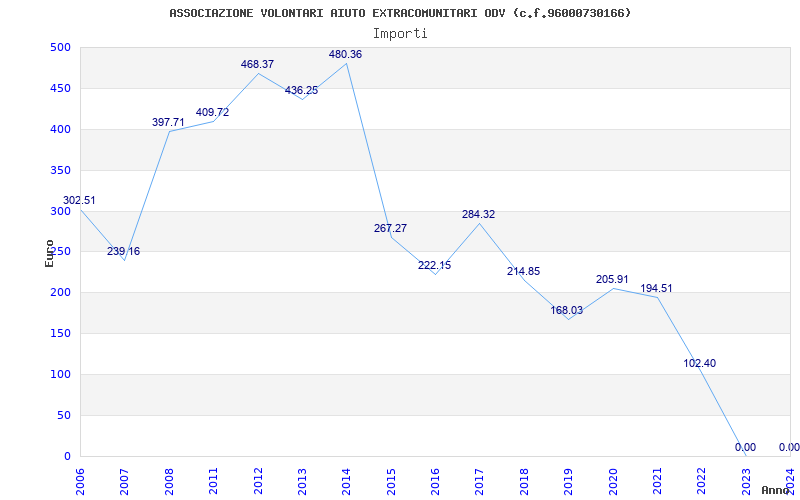Select the 2020 x-axis year label

[x=613, y=481]
